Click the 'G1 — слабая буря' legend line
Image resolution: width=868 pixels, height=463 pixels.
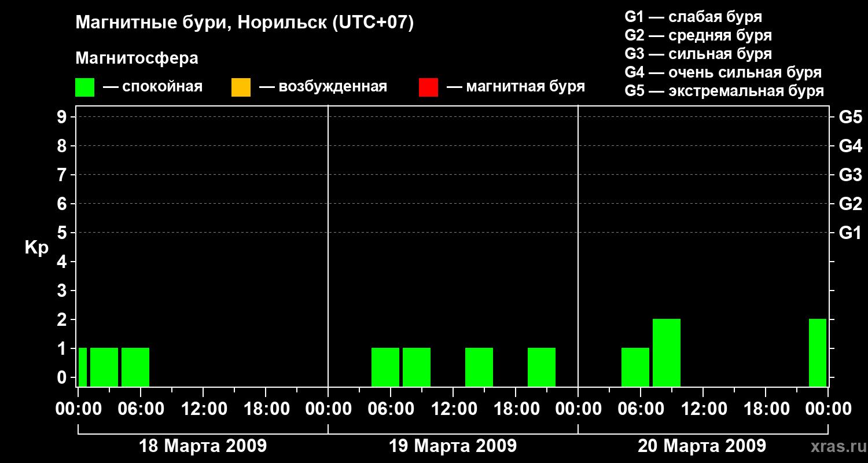(x=693, y=17)
